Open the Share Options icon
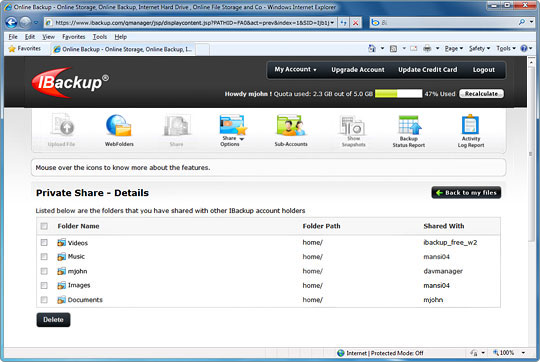540x362 pixels. 233,124
